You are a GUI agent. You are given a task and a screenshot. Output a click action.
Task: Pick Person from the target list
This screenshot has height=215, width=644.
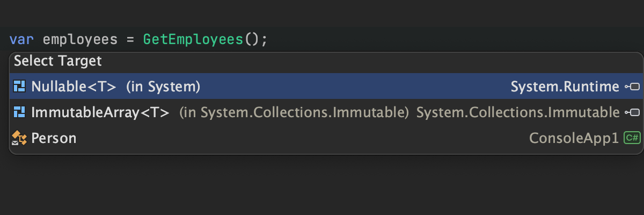pos(54,139)
